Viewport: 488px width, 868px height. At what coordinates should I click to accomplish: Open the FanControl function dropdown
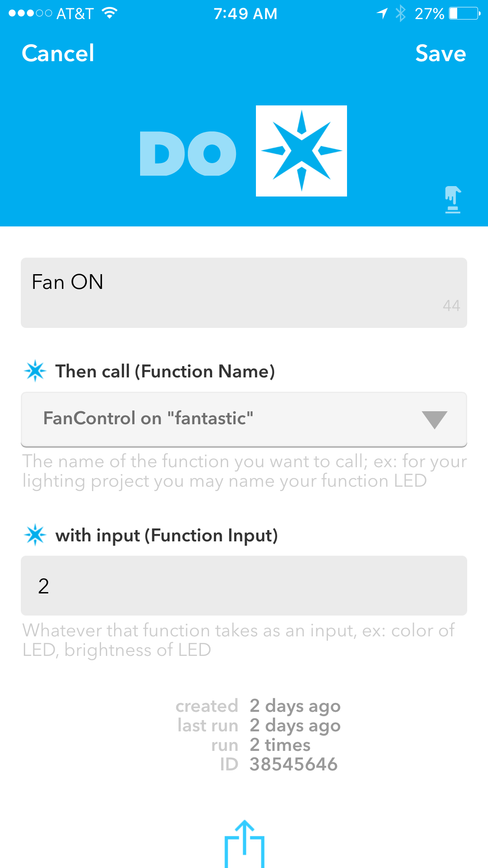(244, 419)
